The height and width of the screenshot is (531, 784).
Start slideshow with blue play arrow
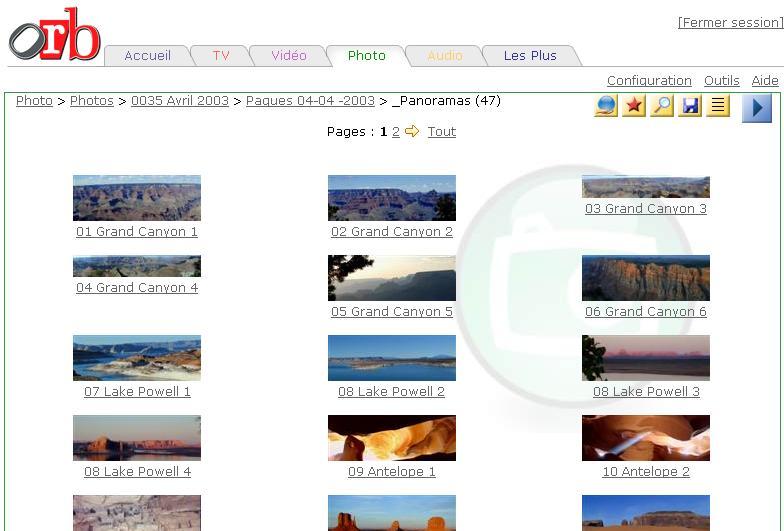(x=756, y=108)
